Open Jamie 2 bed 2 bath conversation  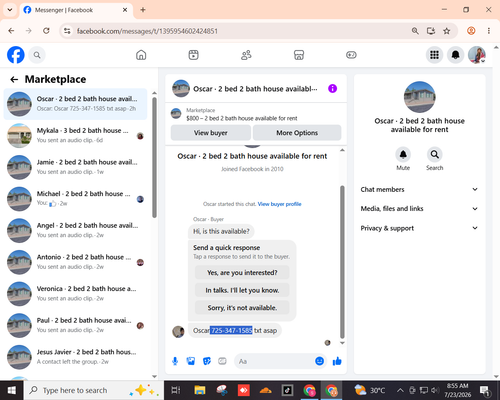pos(75,167)
